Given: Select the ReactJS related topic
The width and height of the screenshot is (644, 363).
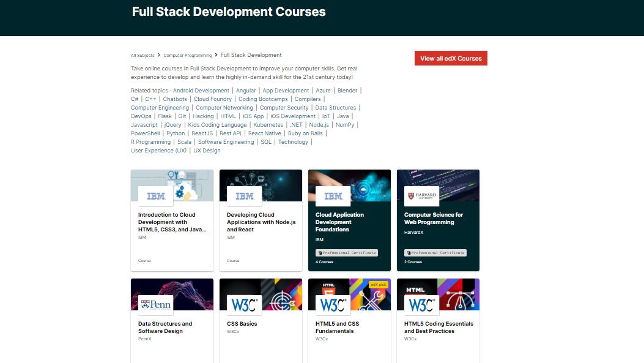Looking at the screenshot, I should coord(204,133).
